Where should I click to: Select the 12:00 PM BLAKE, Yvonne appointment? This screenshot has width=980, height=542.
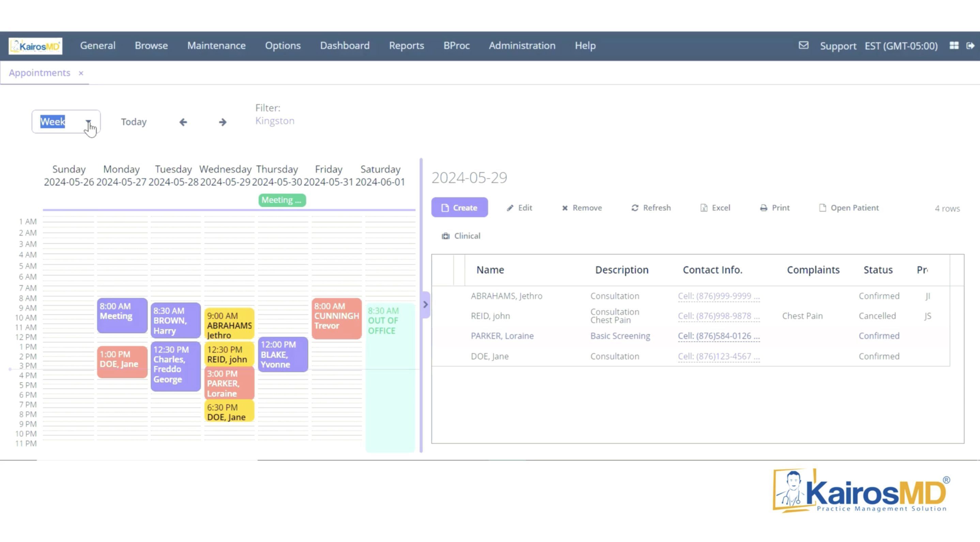pos(283,355)
